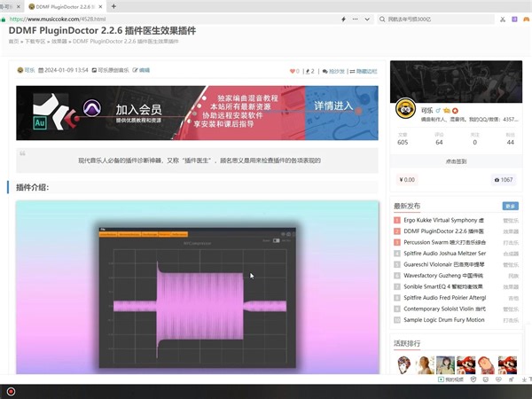Viewport: 532px width, 399px height.
Task: Expand the address bar dropdown chevron
Action: coord(367,20)
